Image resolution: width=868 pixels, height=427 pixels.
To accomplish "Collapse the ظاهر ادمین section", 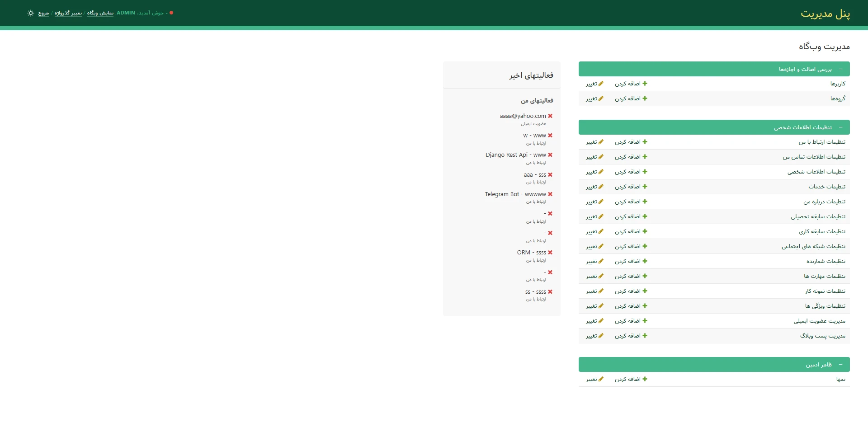I will click(840, 365).
